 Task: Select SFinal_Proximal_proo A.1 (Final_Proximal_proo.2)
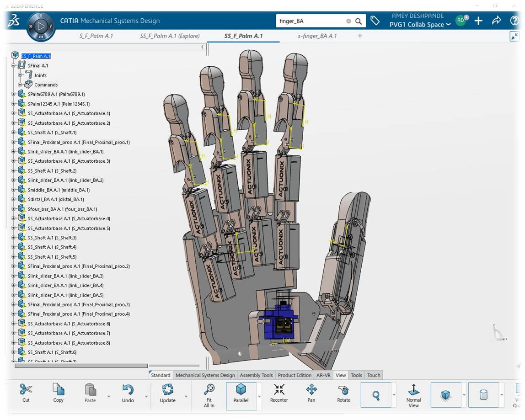79,266
